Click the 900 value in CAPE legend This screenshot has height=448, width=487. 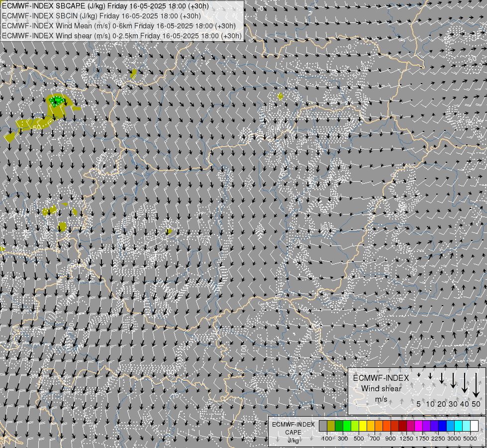[x=390, y=439]
